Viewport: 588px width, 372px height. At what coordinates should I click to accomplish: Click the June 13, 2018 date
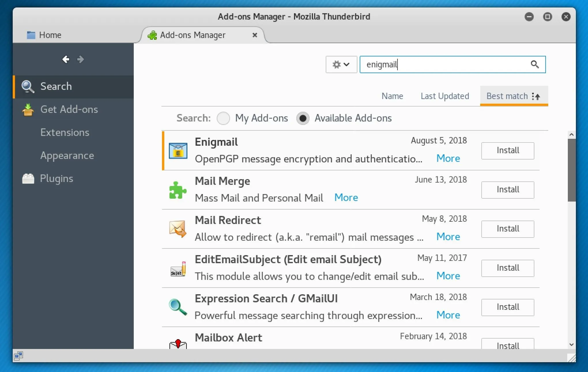click(x=441, y=180)
